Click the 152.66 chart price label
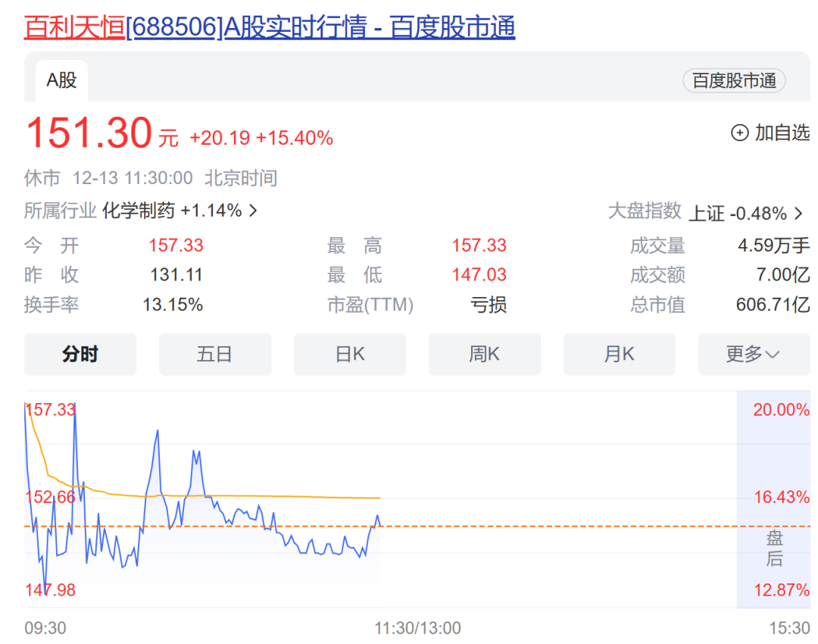818x644 pixels. 51,497
